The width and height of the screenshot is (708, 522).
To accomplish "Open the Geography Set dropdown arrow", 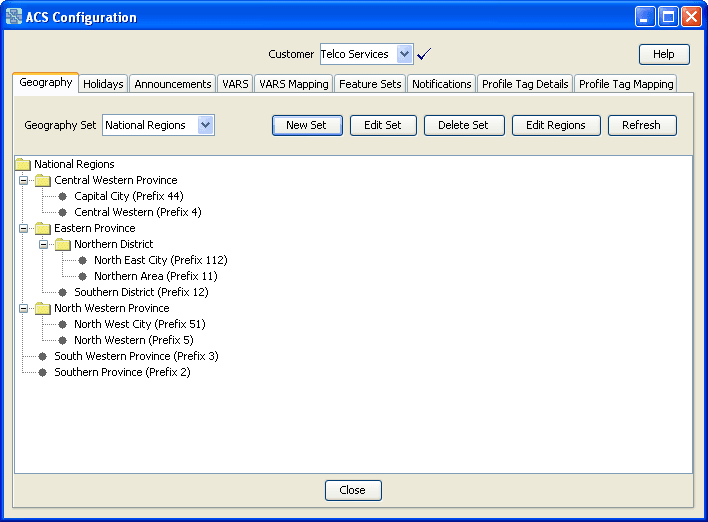I will click(x=205, y=125).
